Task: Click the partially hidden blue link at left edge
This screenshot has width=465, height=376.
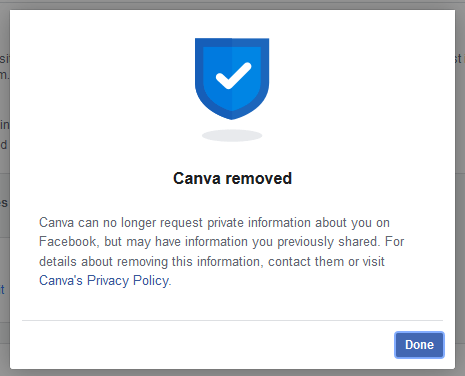Action: tap(2, 290)
